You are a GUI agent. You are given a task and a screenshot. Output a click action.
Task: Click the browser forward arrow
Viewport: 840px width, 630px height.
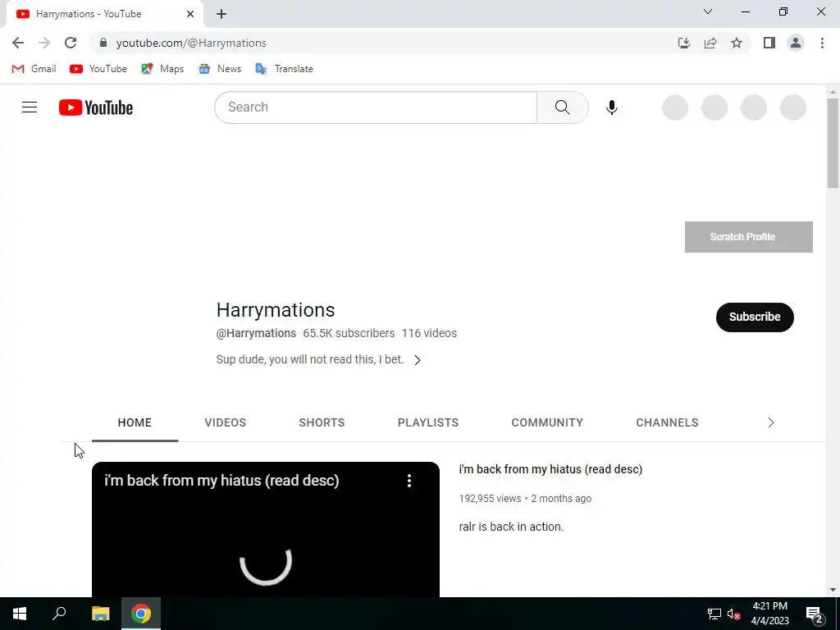coord(44,43)
